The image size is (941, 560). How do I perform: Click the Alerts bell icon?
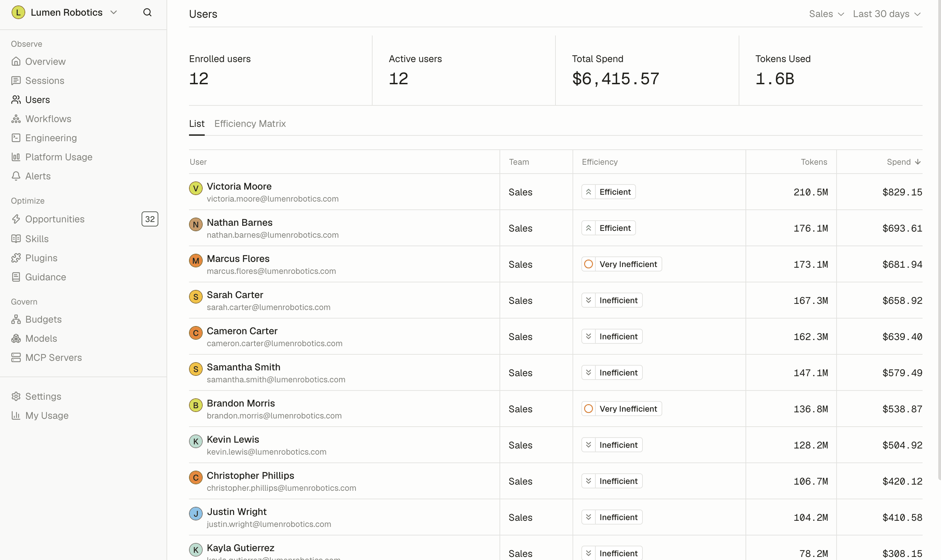tap(16, 176)
